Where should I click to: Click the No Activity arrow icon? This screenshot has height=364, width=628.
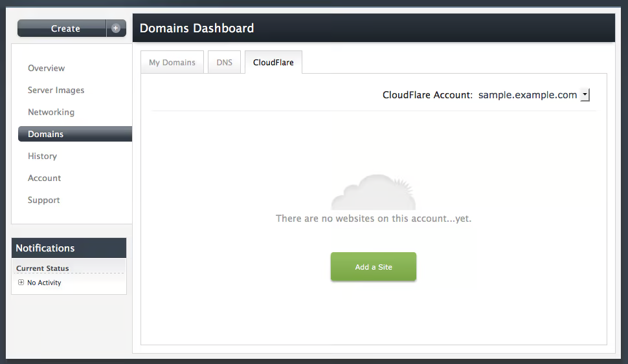[21, 283]
